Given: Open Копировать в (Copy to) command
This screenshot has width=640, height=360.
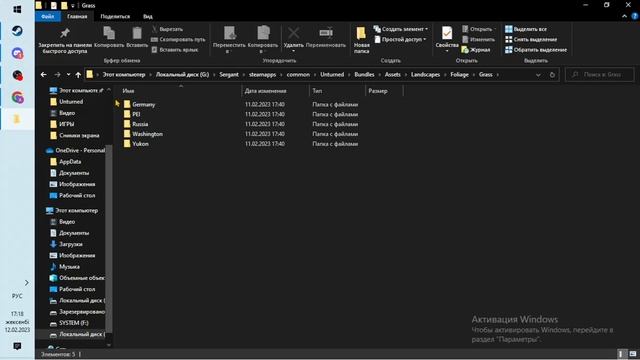Looking at the screenshot, I should [x=263, y=40].
